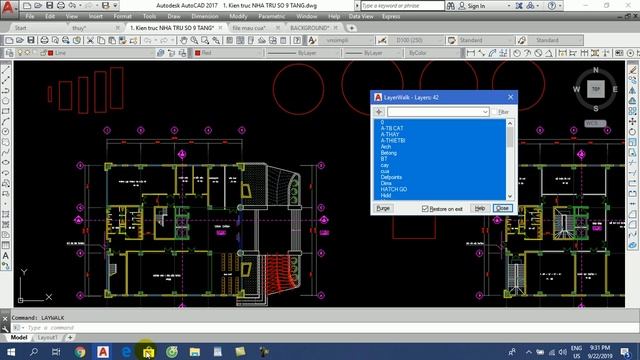Image resolution: width=640 pixels, height=360 pixels.
Task: Open the layer dropdown showing Line
Action: 84,53
